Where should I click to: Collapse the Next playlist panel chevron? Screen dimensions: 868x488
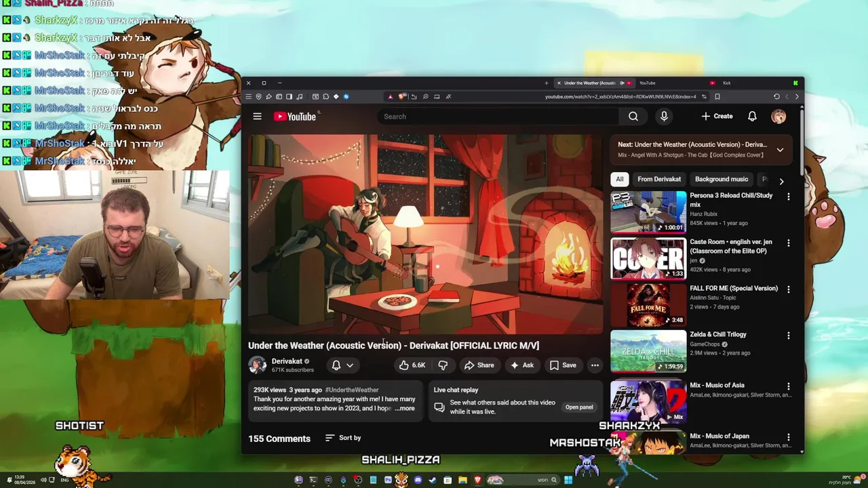click(x=780, y=150)
